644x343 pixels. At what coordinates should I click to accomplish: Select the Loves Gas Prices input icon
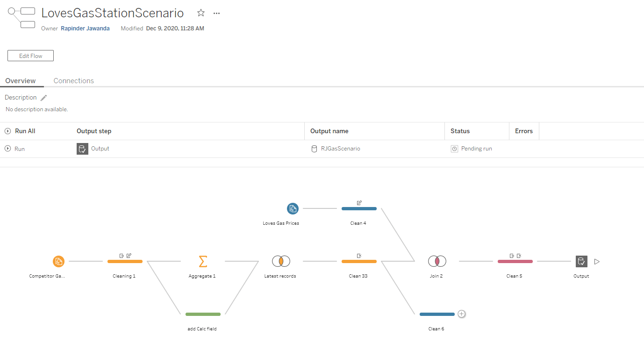click(x=293, y=208)
